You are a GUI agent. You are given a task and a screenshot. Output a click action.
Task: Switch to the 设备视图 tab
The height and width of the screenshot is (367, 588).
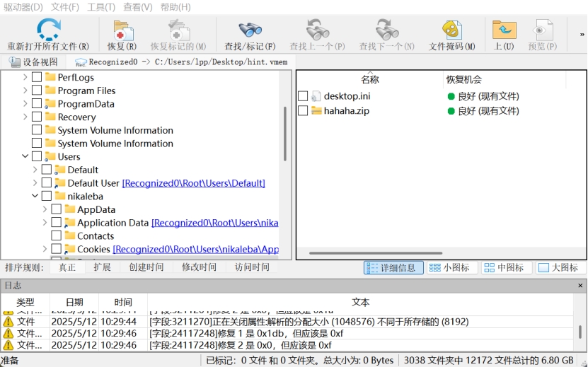33,62
